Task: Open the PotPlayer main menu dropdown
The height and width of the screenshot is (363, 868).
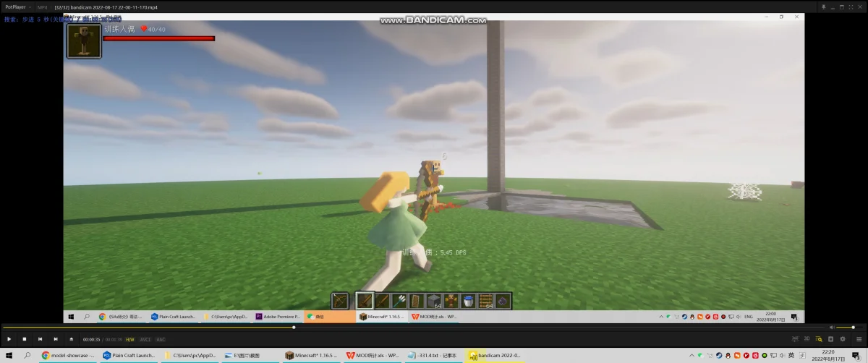Action: point(17,7)
